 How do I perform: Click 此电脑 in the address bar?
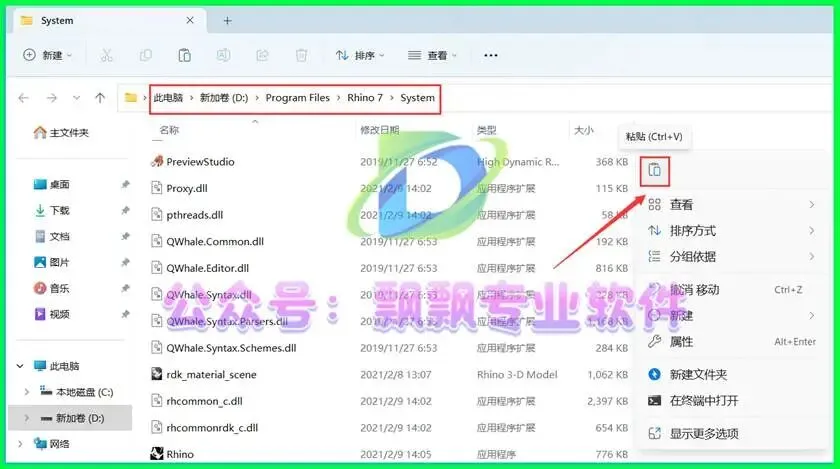168,98
